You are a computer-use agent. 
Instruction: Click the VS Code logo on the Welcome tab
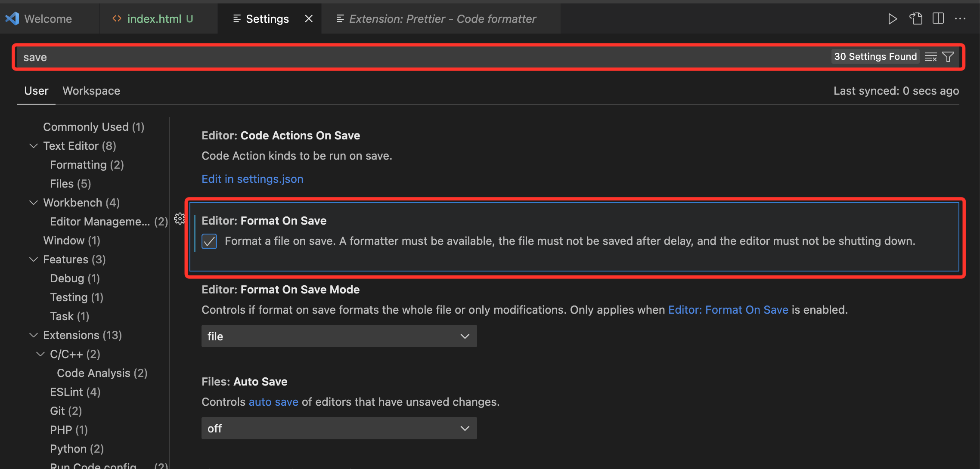pyautogui.click(x=12, y=19)
